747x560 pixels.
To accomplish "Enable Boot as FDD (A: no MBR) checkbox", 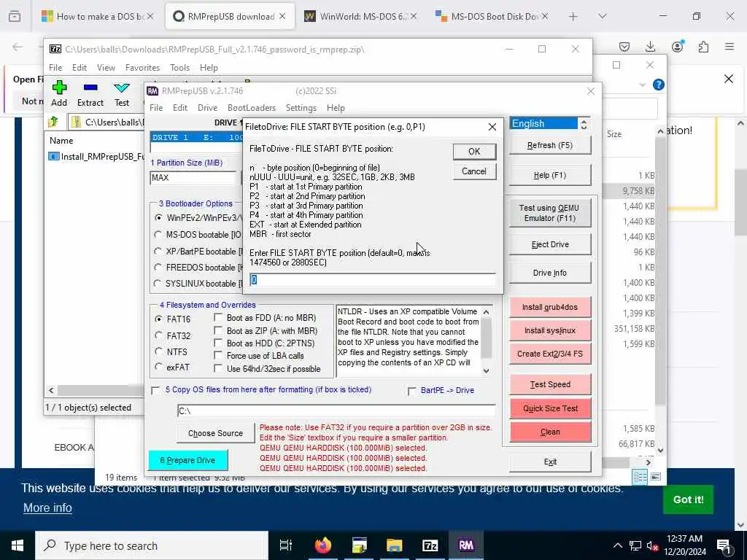I will pos(218,317).
